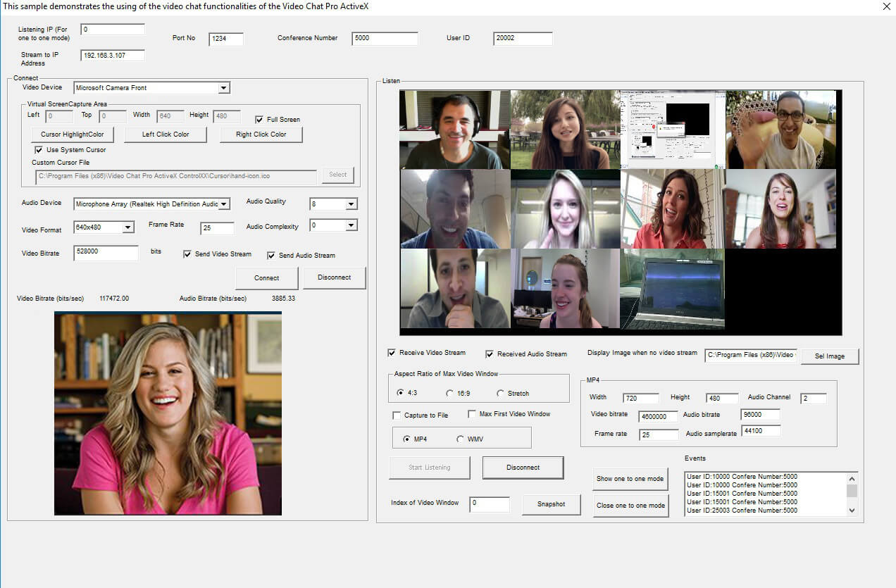The image size is (896, 588).
Task: Click Sel Image to choose display image
Action: pos(829,356)
